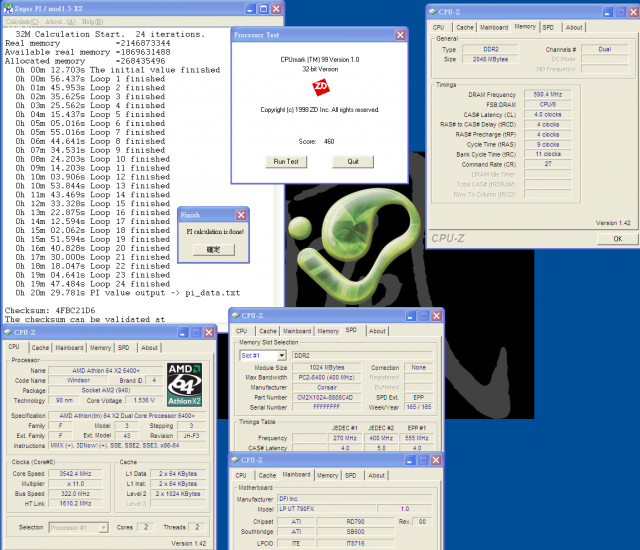Open the About menu in Super PI

pyautogui.click(x=60, y=22)
